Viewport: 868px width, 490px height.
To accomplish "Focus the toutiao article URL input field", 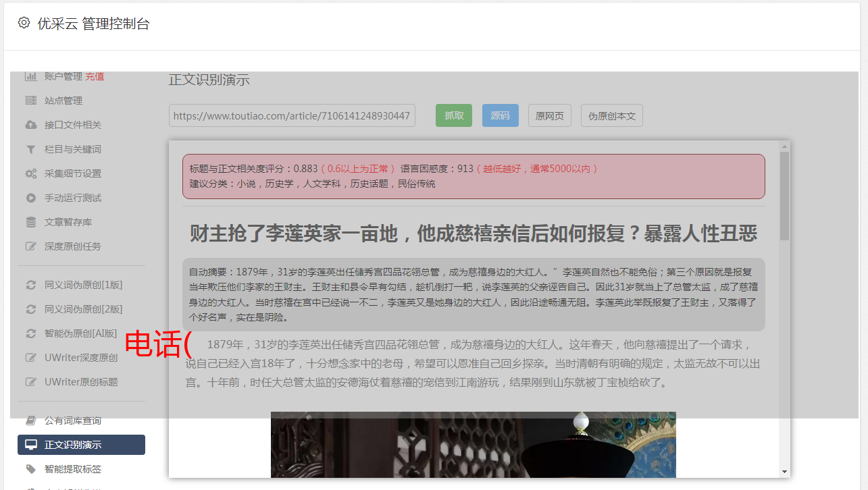I will [292, 115].
